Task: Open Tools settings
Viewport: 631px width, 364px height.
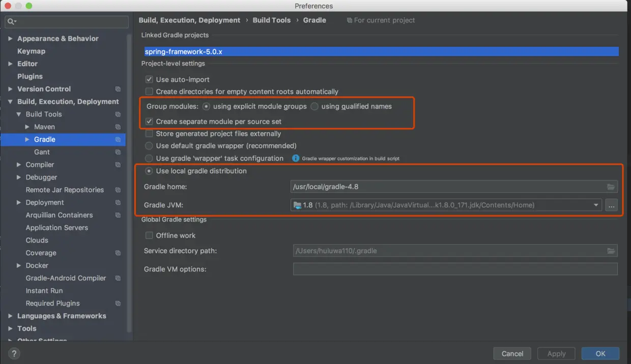Action: tap(27, 328)
